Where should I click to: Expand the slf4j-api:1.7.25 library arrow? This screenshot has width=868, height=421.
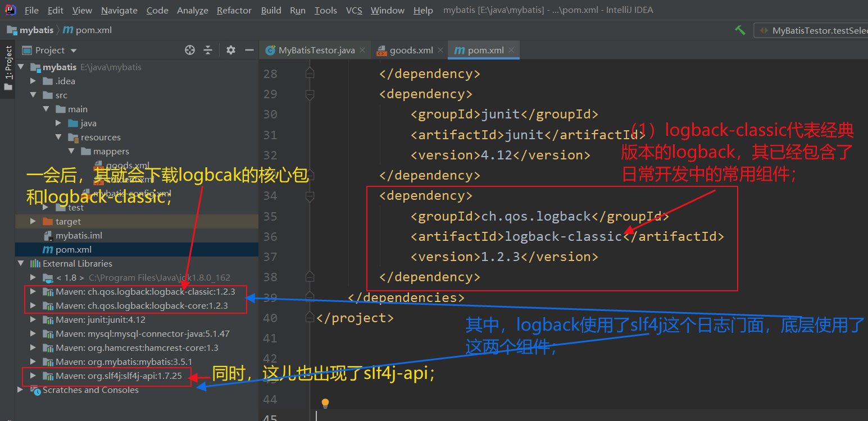click(x=34, y=376)
